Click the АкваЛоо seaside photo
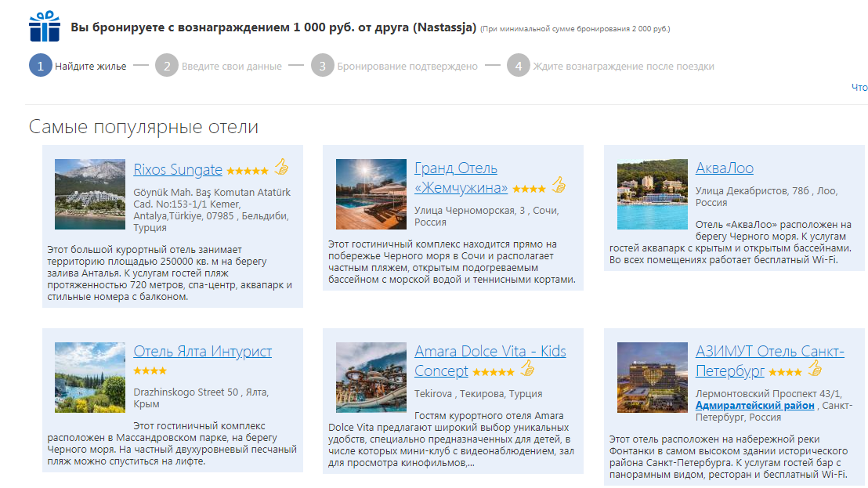868x488 pixels. (x=652, y=194)
